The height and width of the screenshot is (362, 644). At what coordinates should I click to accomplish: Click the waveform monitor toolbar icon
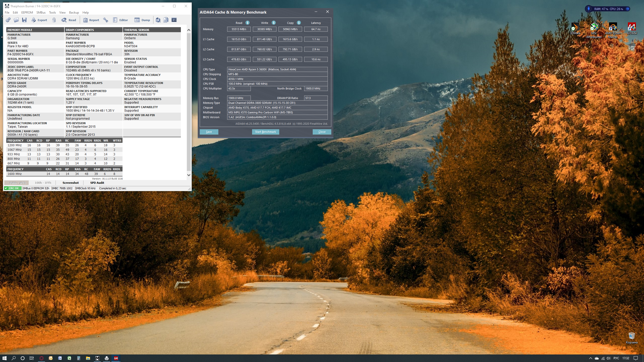[x=174, y=20]
